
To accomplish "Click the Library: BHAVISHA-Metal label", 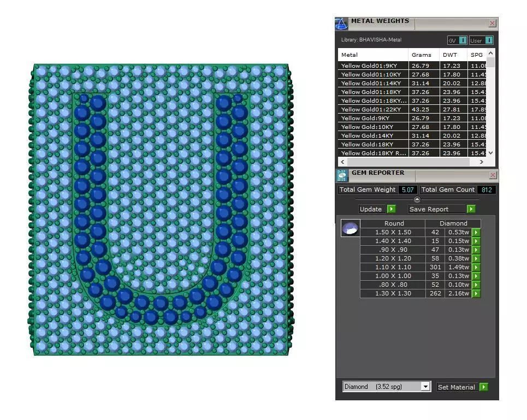I will (371, 40).
